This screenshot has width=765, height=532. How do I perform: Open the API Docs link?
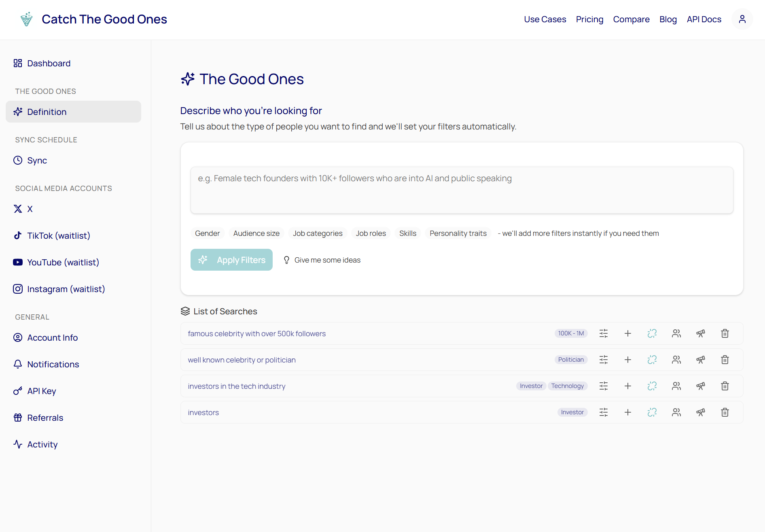[x=704, y=19]
